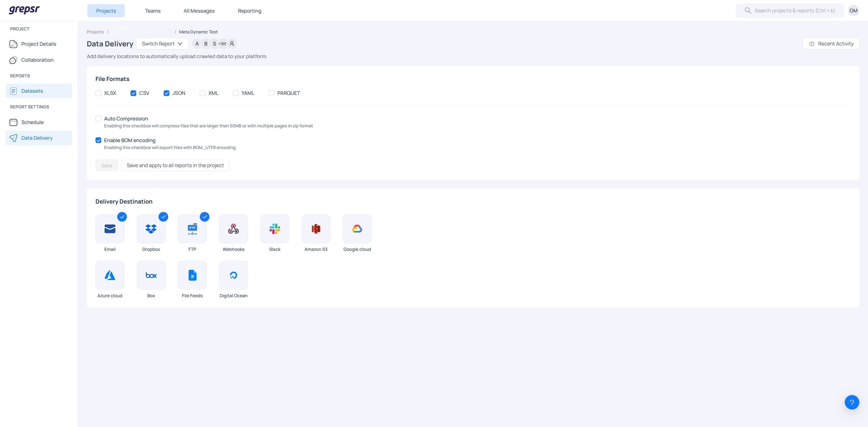Enable the XML file format
The image size is (868, 427).
(203, 93)
